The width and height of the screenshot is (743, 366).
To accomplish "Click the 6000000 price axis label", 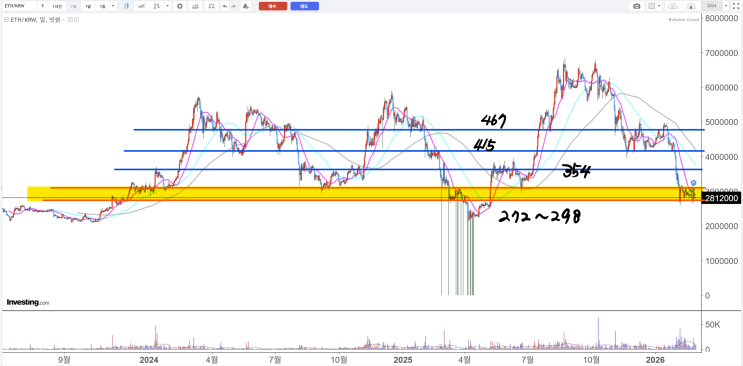I will (x=721, y=87).
